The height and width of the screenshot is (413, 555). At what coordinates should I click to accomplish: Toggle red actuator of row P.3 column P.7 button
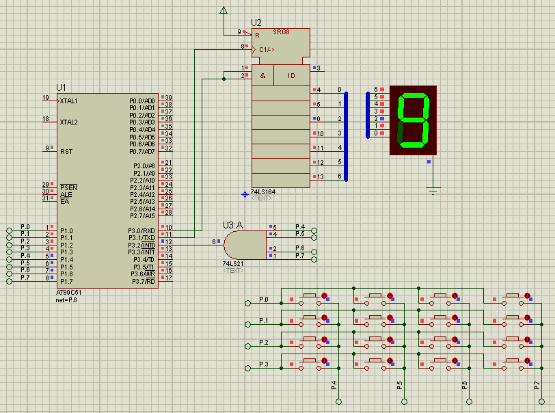[527, 361]
